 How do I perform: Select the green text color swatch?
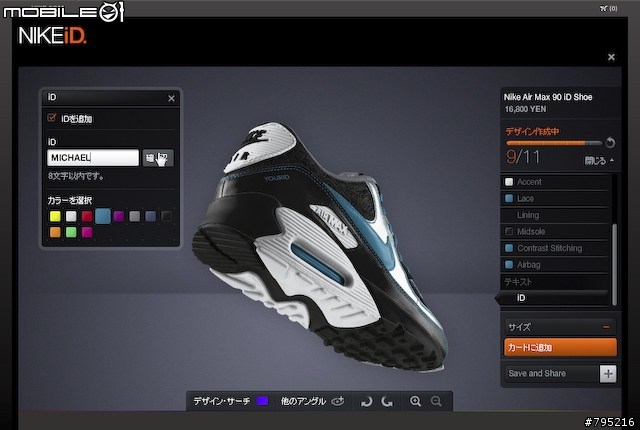71,232
